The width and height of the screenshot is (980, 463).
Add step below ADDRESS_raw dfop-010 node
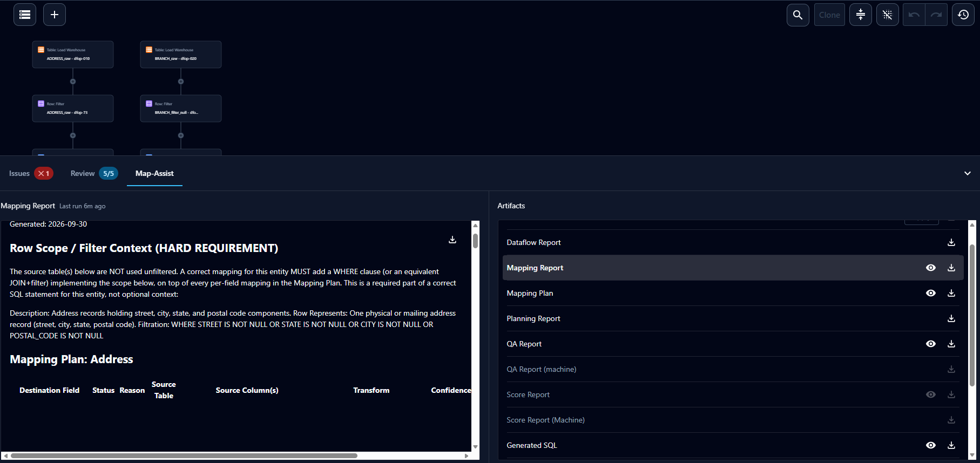click(73, 81)
